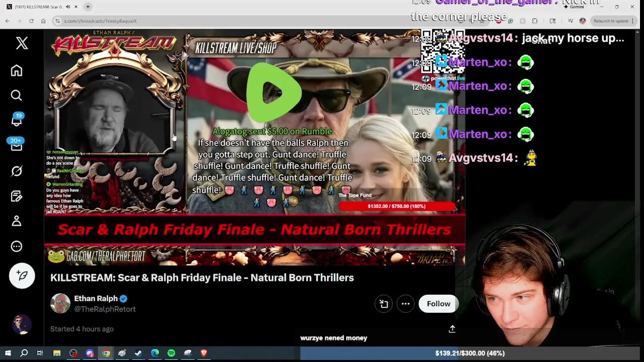
Task: Mute the tab via speaker icon
Action: click(x=67, y=7)
